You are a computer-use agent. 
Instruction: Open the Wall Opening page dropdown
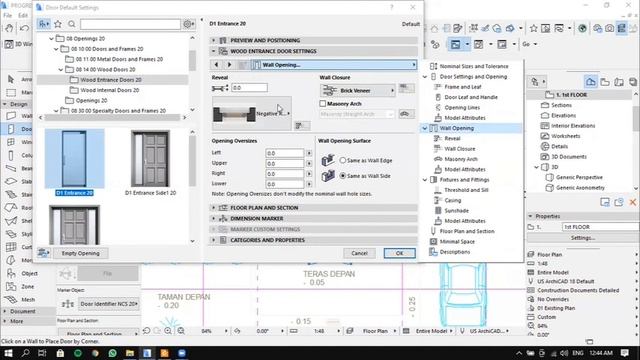[334, 65]
